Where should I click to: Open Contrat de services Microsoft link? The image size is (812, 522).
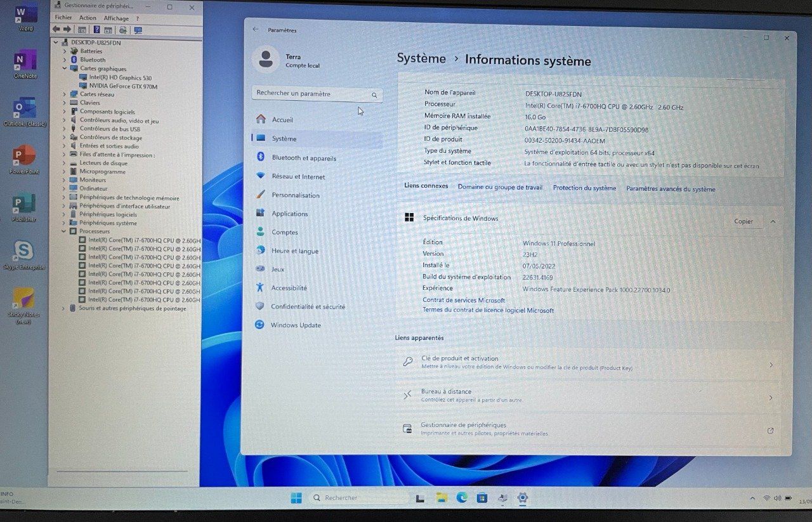464,301
